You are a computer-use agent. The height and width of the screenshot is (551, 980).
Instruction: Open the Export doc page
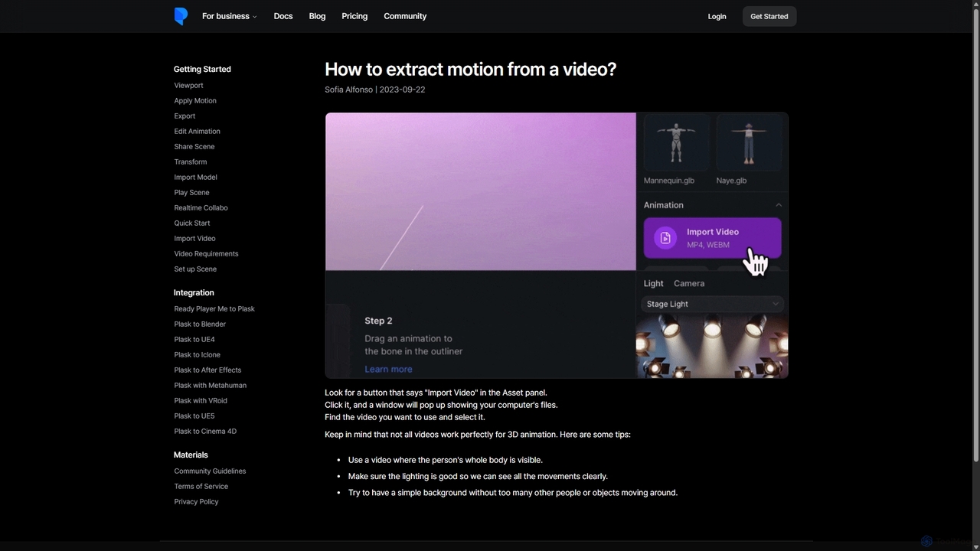coord(185,116)
